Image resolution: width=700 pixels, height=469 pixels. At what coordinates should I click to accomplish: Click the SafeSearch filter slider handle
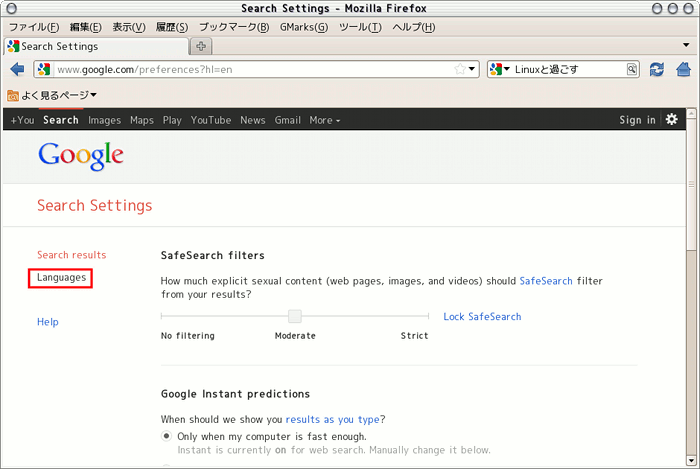coord(295,317)
